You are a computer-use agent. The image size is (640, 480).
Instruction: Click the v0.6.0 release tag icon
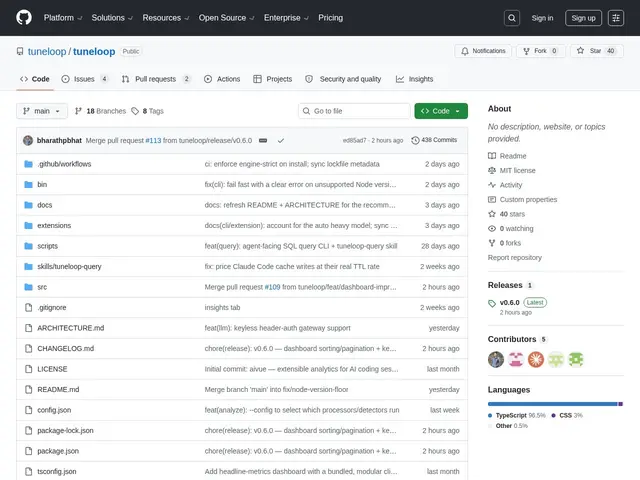492,303
